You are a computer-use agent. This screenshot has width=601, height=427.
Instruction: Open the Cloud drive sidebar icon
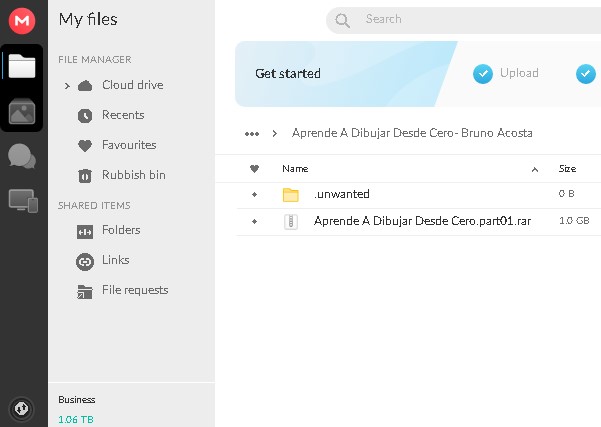pos(22,66)
